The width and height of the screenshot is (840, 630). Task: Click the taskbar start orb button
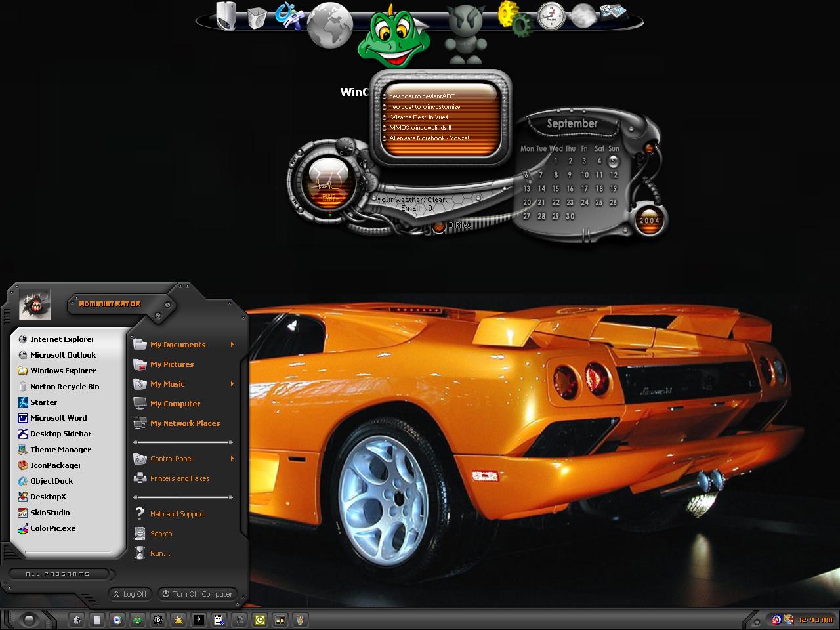tap(28, 619)
